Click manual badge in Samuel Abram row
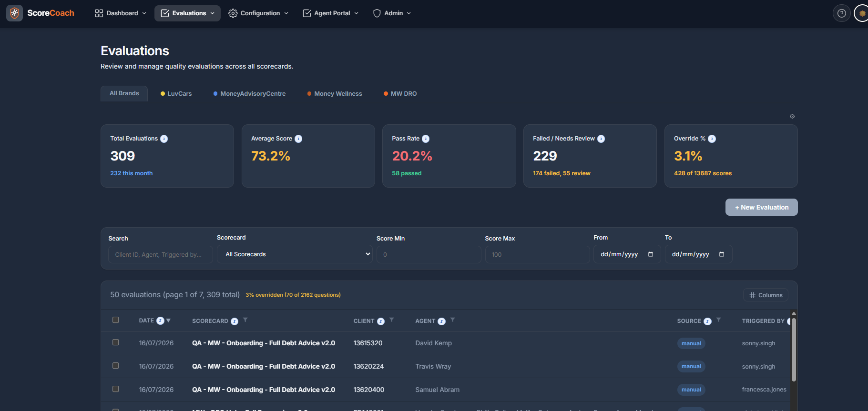The width and height of the screenshot is (868, 411). point(691,390)
